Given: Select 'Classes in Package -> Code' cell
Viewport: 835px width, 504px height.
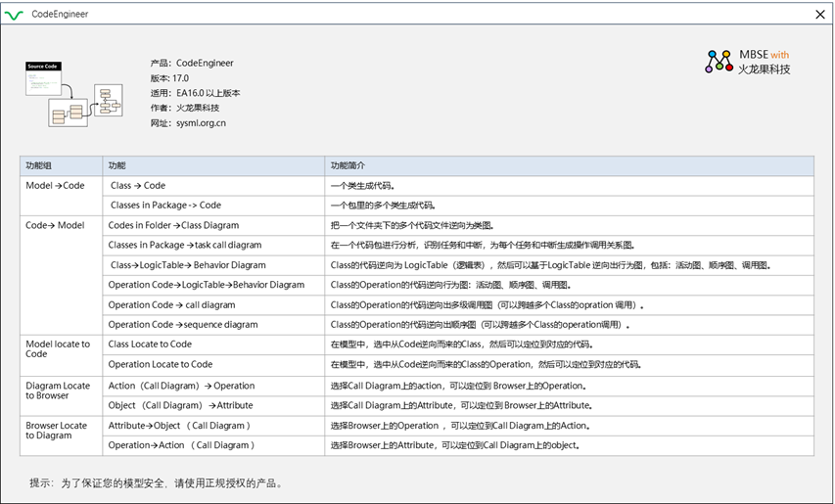Looking at the screenshot, I should tap(213, 206).
